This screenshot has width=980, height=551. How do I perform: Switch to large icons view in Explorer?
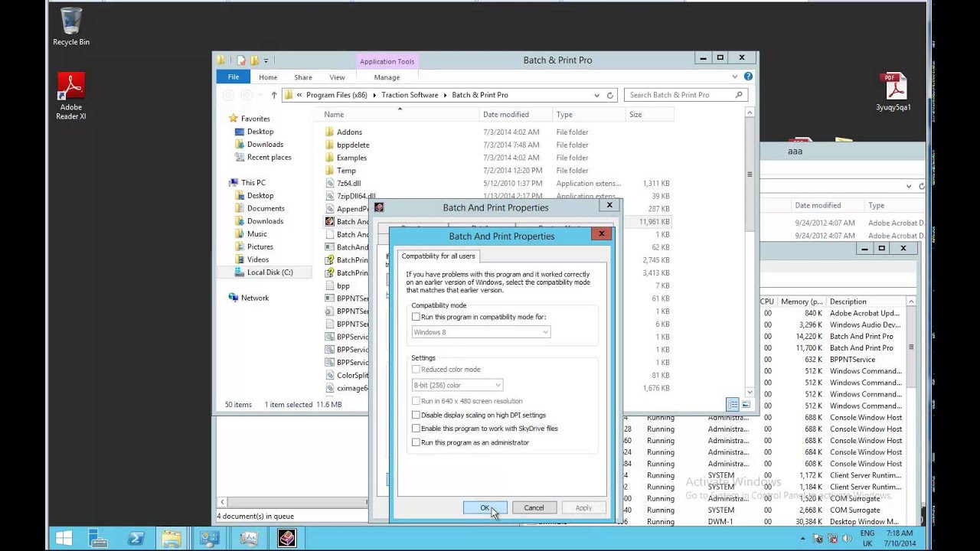(746, 404)
